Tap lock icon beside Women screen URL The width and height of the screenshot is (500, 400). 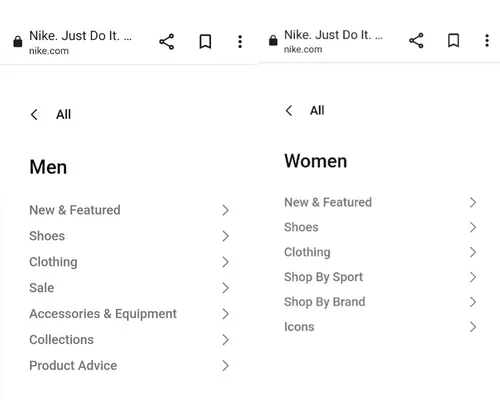point(273,40)
